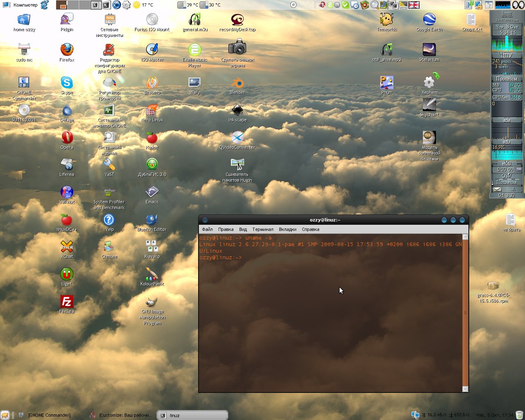This screenshot has height=420, width=525.
Task: Open the Firefox desktop shortcut
Action: point(67,50)
